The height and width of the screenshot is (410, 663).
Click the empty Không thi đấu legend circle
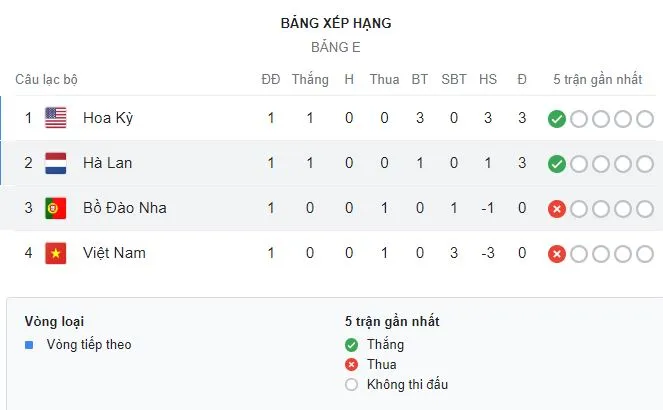tap(350, 385)
